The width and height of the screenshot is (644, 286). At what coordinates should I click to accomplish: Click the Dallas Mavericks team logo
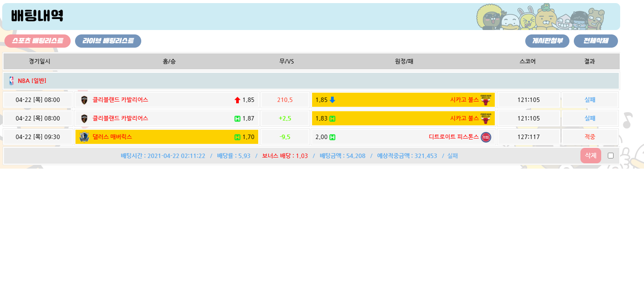coord(84,137)
